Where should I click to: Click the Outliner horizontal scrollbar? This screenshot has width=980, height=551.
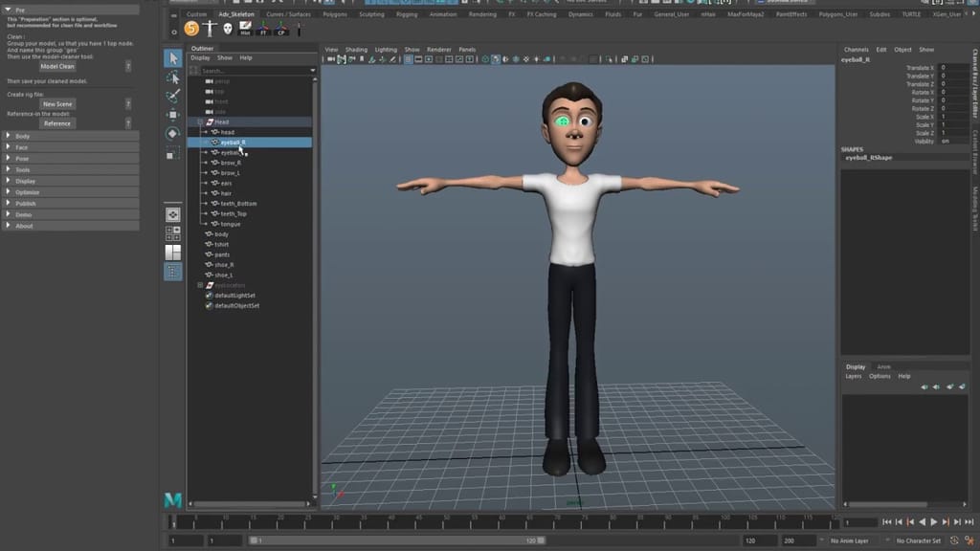tap(250, 503)
